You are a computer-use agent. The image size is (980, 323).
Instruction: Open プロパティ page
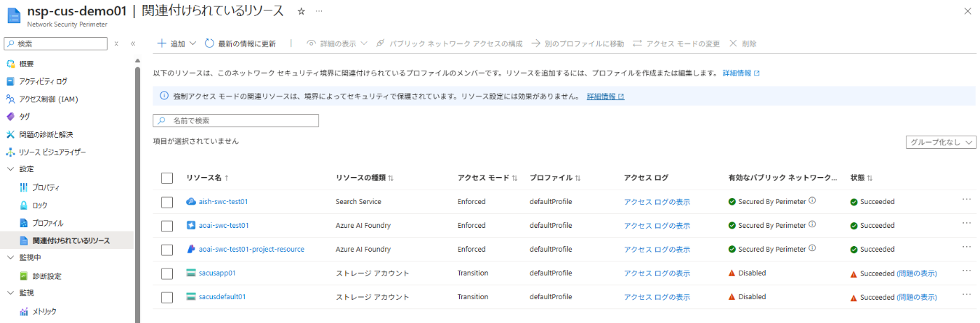pos(45,187)
